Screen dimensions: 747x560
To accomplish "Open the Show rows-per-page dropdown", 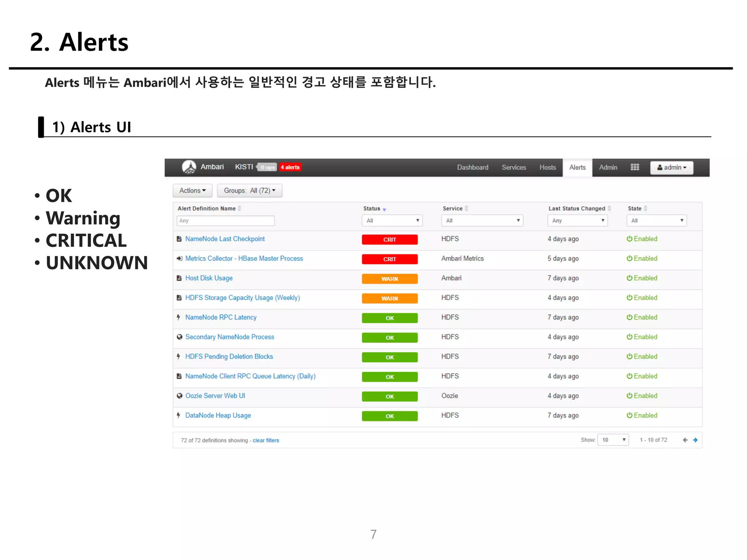I will [613, 440].
